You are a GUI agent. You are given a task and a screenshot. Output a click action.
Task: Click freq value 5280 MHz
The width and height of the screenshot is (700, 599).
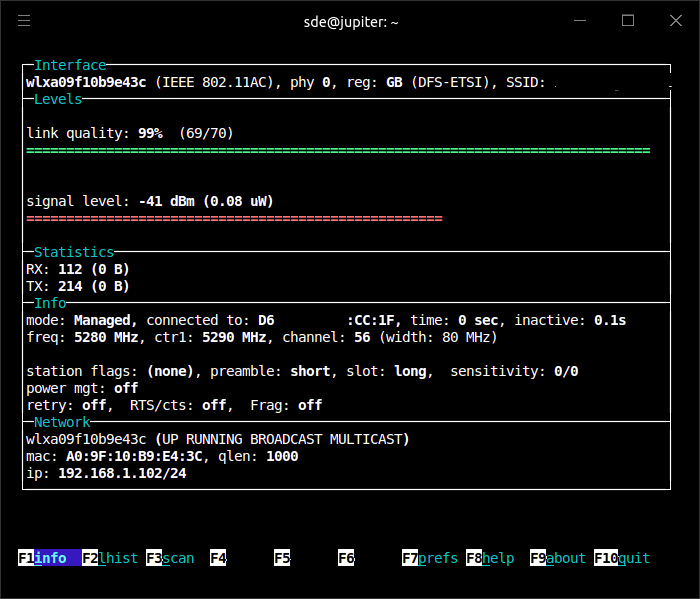click(x=106, y=337)
